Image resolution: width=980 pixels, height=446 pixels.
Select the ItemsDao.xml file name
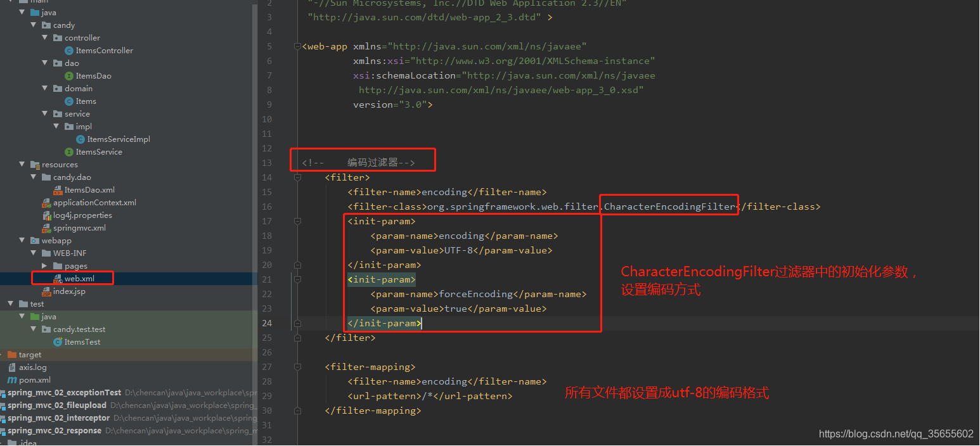coord(89,190)
